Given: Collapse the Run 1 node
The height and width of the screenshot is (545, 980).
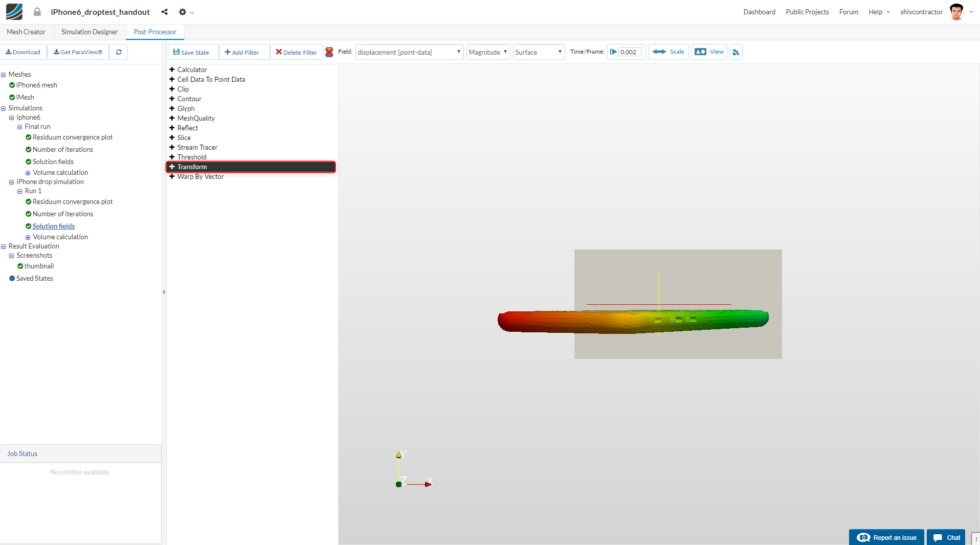Looking at the screenshot, I should click(x=20, y=191).
